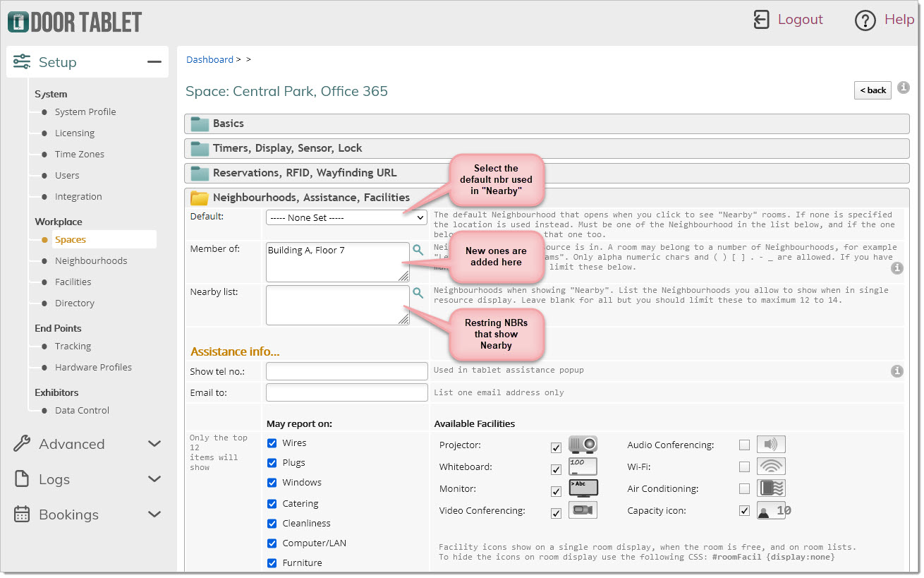Click the Projector facility icon
924x578 pixels.
coord(583,445)
